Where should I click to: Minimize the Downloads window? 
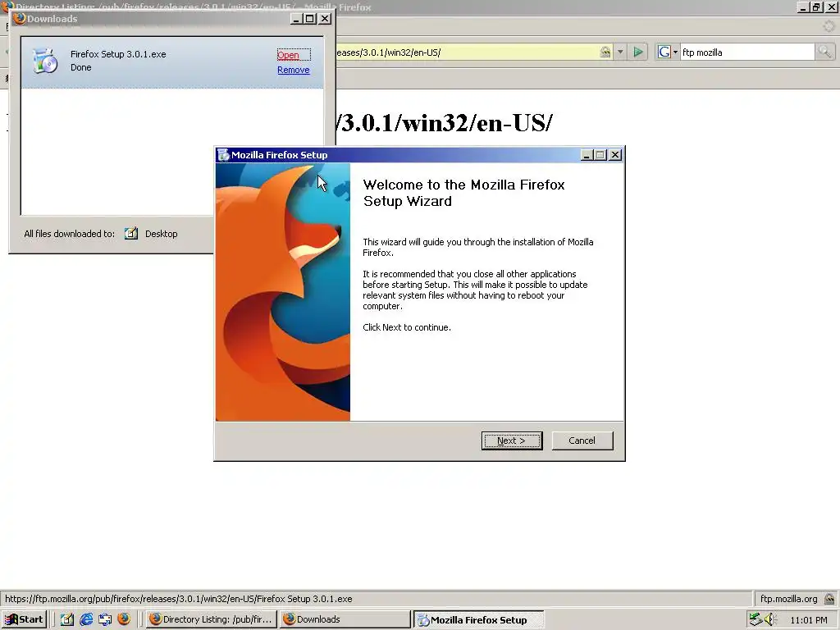[296, 19]
